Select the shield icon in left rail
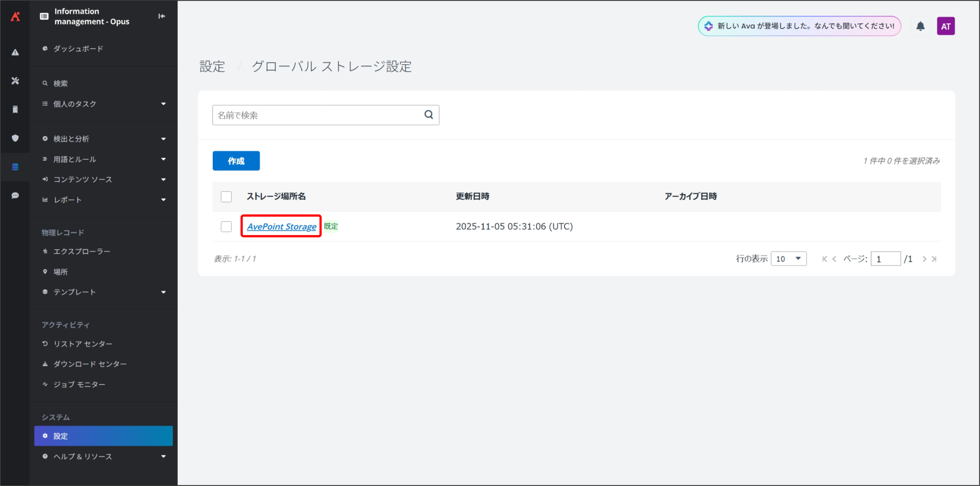980x486 pixels. point(15,138)
